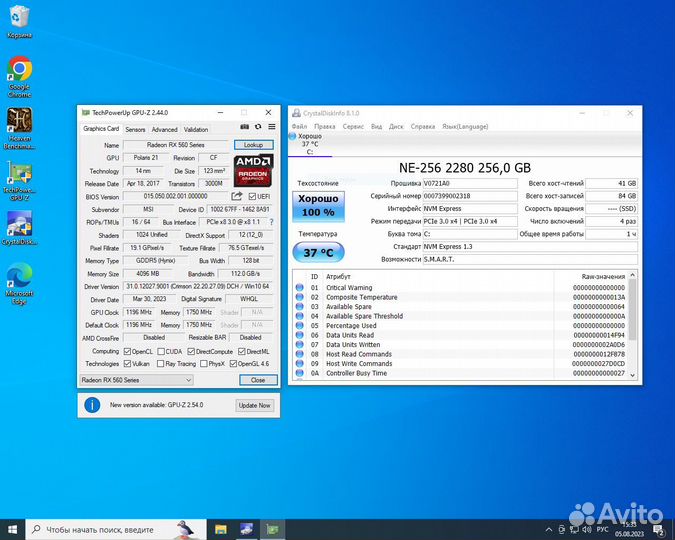Click the blue info icon in update bar
Image resolution: width=675 pixels, height=540 pixels.
pyautogui.click(x=92, y=405)
